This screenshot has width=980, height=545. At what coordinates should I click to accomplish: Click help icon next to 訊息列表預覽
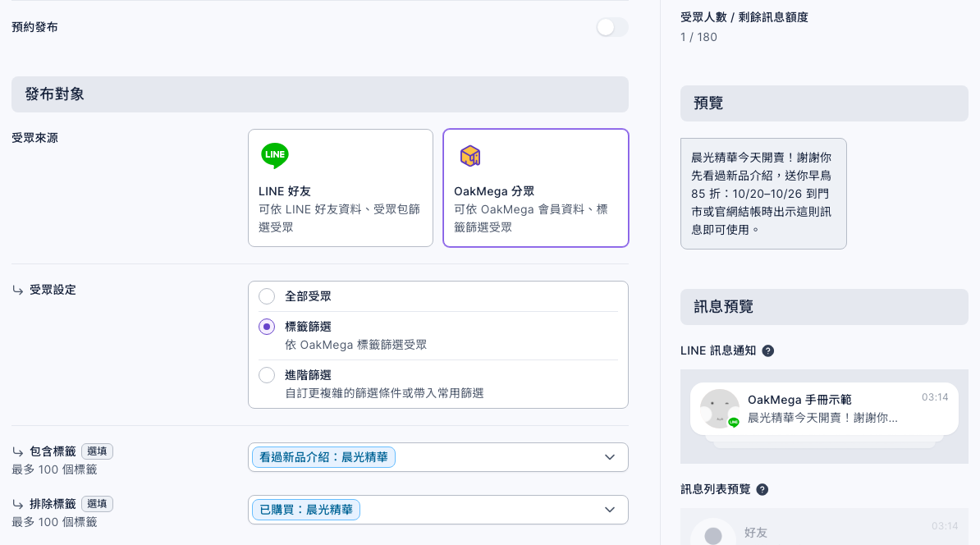click(x=762, y=489)
